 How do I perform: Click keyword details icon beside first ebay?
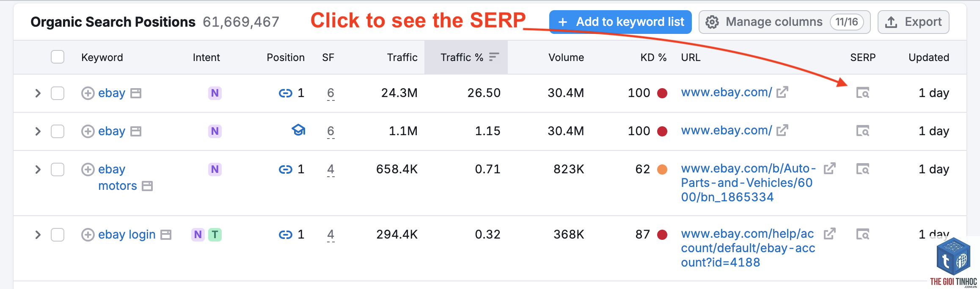tap(136, 93)
